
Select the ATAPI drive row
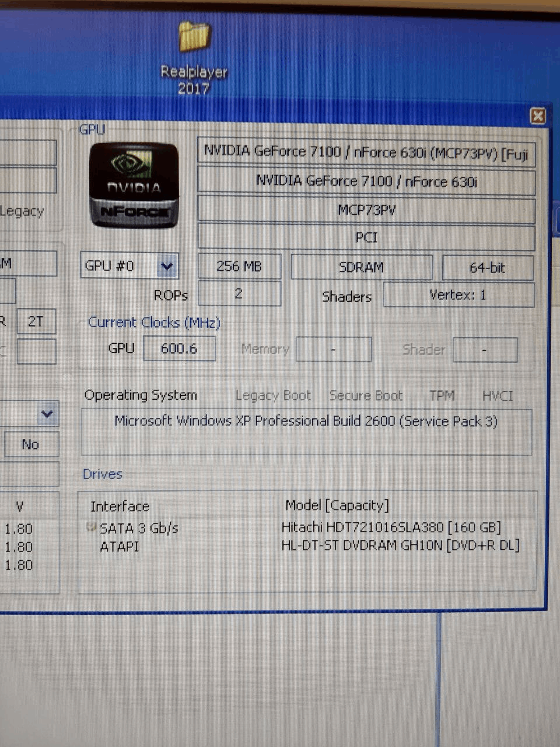pyautogui.click(x=307, y=546)
